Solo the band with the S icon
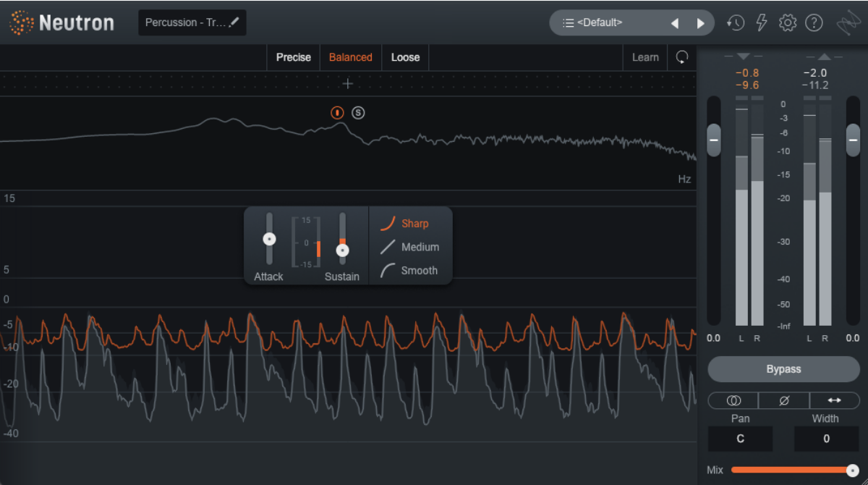868x485 pixels. [x=358, y=112]
